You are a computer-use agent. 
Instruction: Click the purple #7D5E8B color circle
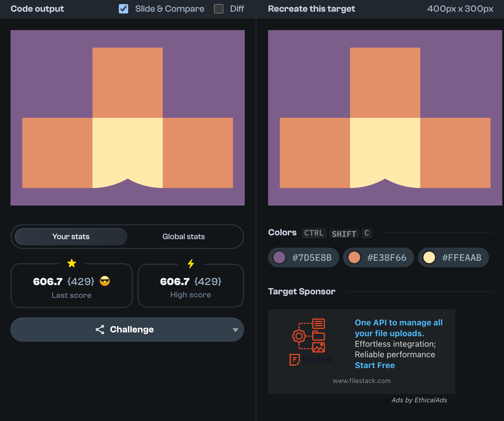coord(279,258)
